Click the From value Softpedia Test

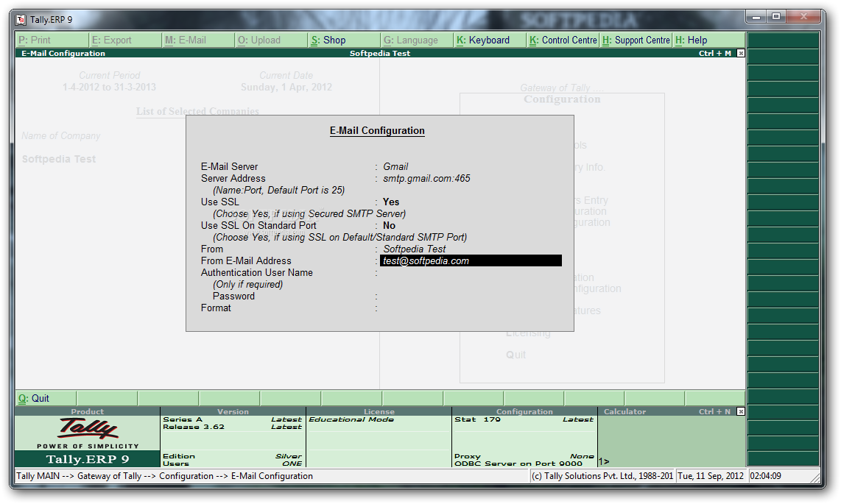coord(414,249)
